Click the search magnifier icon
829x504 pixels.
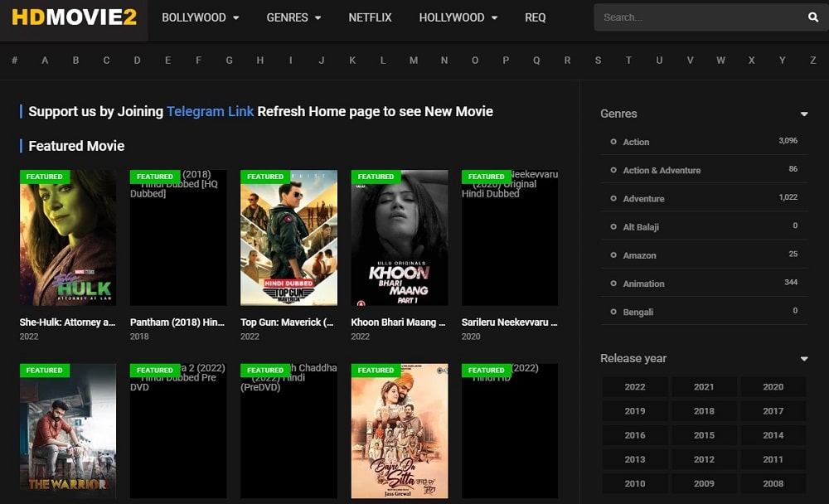coord(813,17)
